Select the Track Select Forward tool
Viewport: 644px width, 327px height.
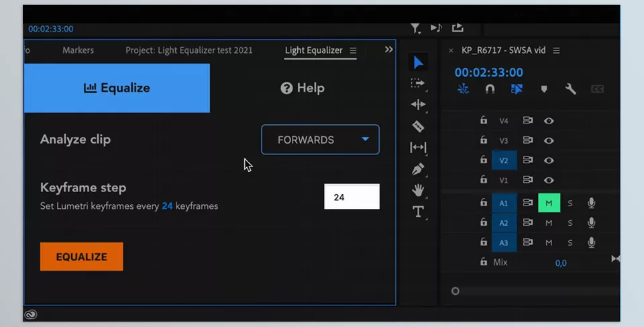coord(418,83)
